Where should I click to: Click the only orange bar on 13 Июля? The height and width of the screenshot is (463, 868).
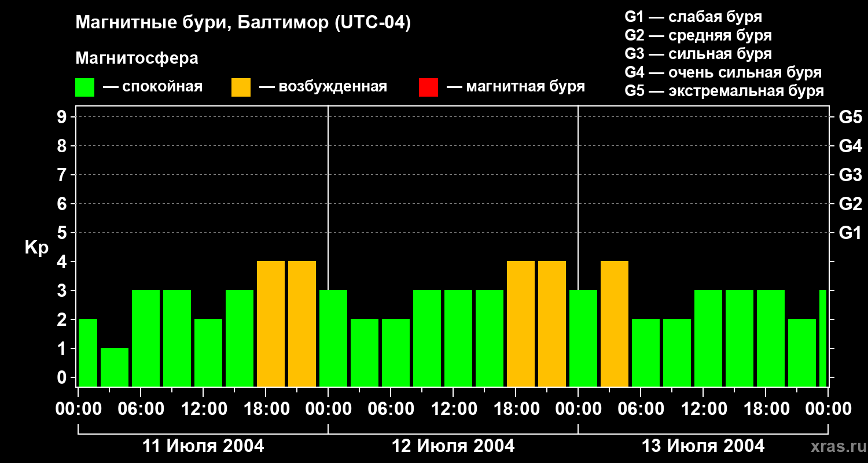(x=615, y=324)
